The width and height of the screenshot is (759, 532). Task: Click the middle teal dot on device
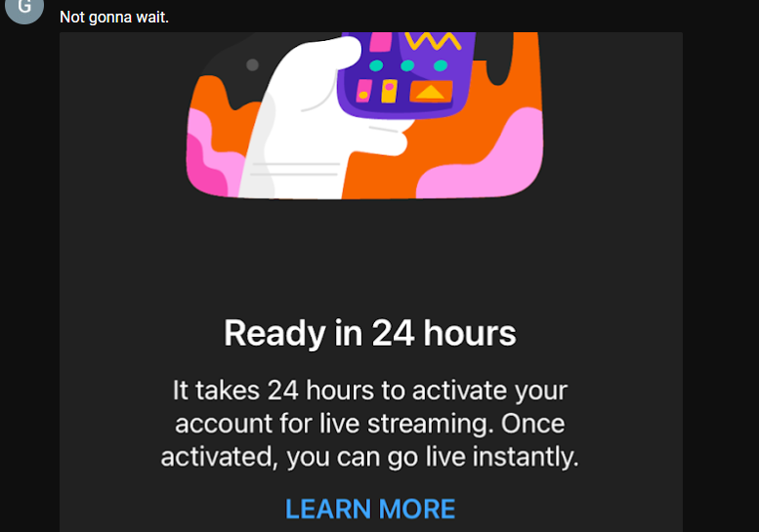pyautogui.click(x=407, y=65)
